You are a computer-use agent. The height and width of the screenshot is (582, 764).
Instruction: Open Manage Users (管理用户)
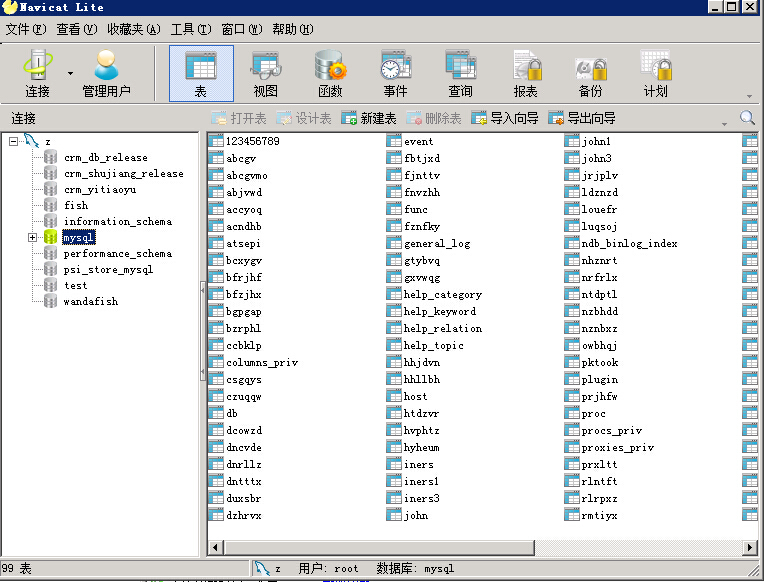point(106,73)
